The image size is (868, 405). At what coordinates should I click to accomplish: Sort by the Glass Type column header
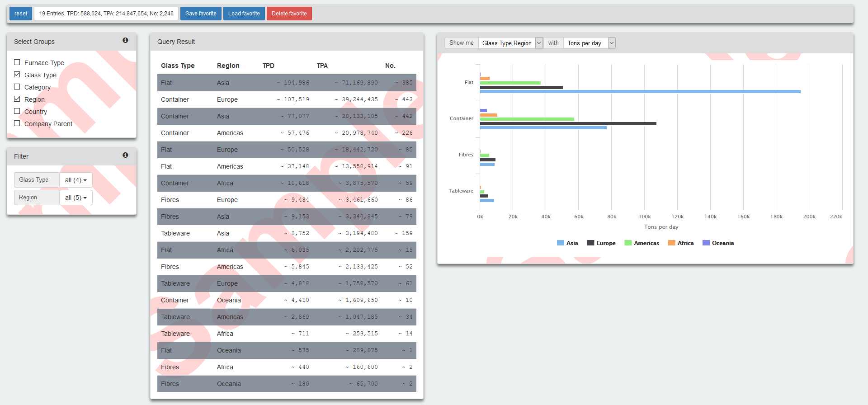tap(178, 66)
